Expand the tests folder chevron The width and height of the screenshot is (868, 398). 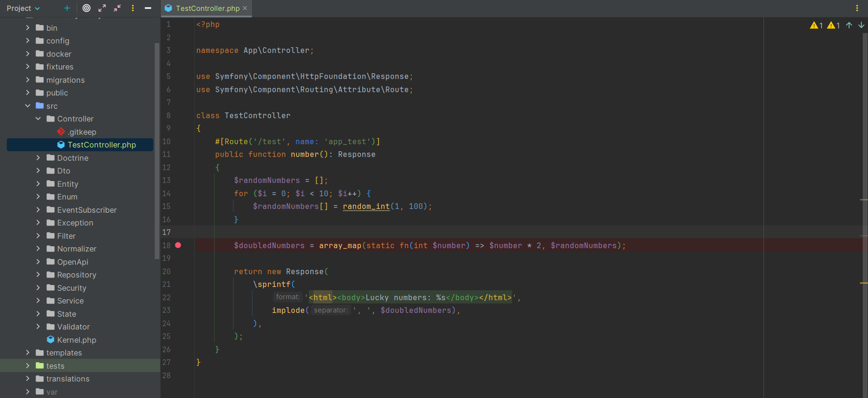point(27,366)
